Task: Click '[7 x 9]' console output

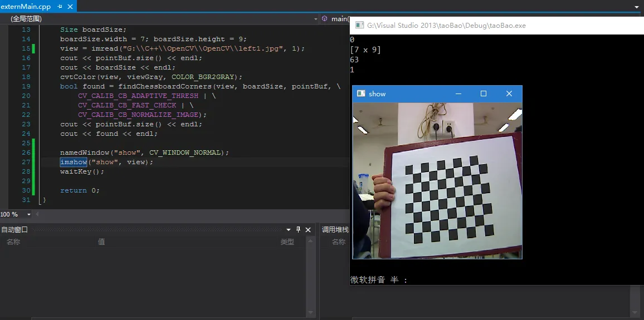Action: point(365,50)
